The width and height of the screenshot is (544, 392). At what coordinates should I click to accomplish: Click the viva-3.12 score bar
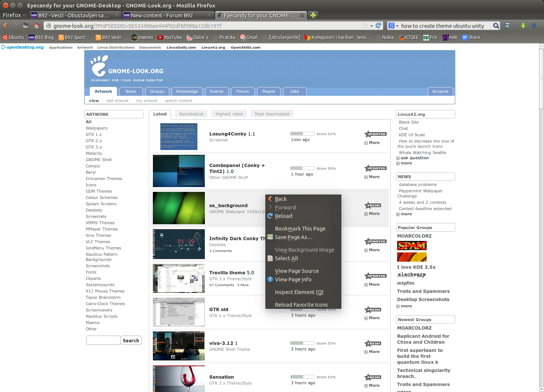point(302,343)
